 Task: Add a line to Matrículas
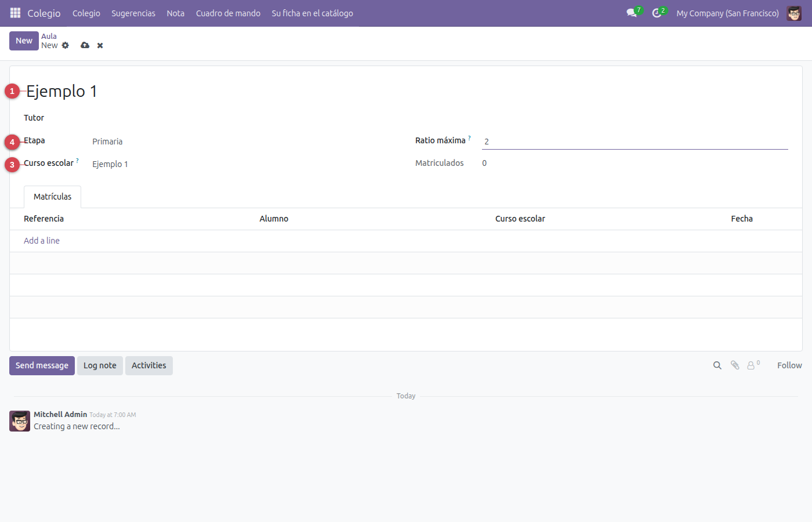click(x=42, y=241)
